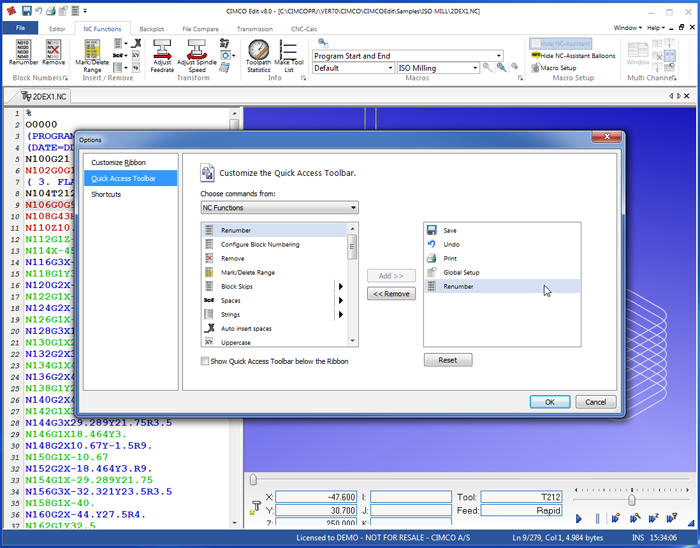
Task: Click the Renumber ribbon icon
Action: point(23,52)
